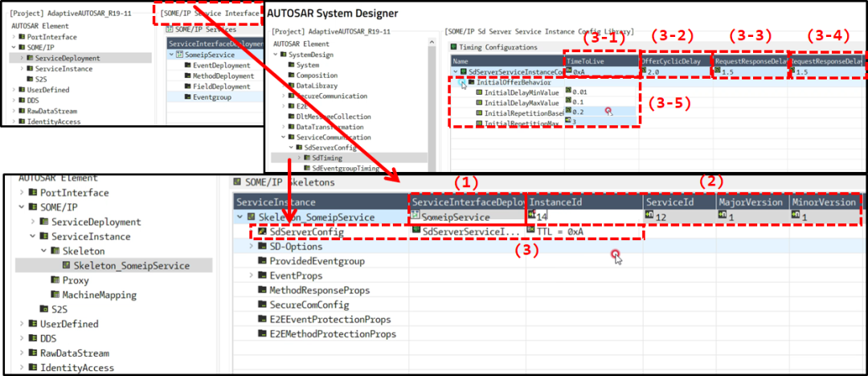Select the TimeToLive value 0xA
This screenshot has height=376, width=868.
pyautogui.click(x=601, y=72)
